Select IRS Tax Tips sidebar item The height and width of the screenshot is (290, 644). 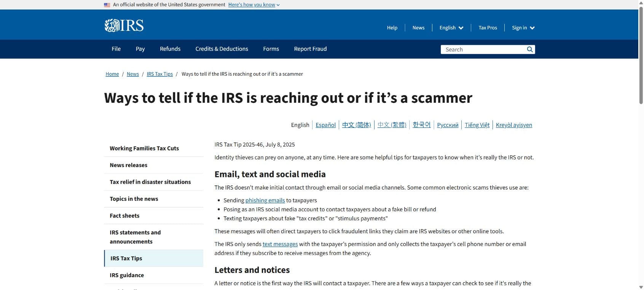click(x=154, y=258)
